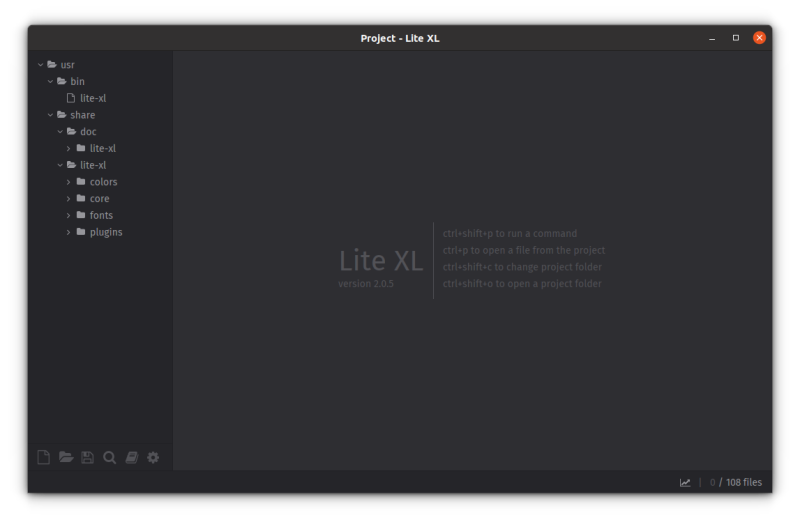800x522 pixels.
Task: Click the core folder icon
Action: click(81, 198)
